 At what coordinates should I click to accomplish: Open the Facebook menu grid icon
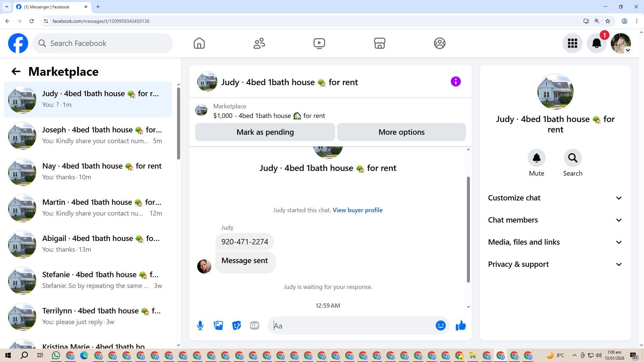[x=572, y=43]
